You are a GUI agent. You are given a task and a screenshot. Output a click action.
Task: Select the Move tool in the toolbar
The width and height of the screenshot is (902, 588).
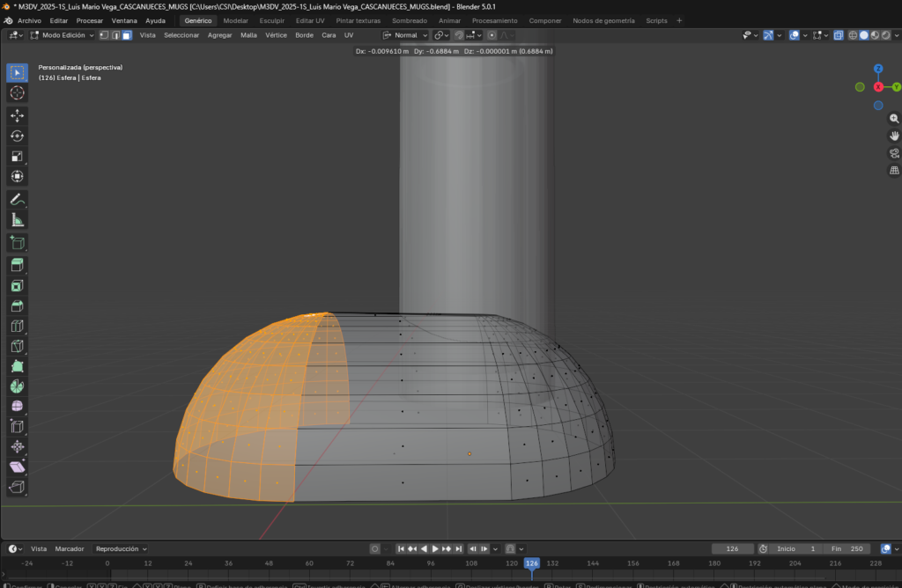pyautogui.click(x=17, y=115)
